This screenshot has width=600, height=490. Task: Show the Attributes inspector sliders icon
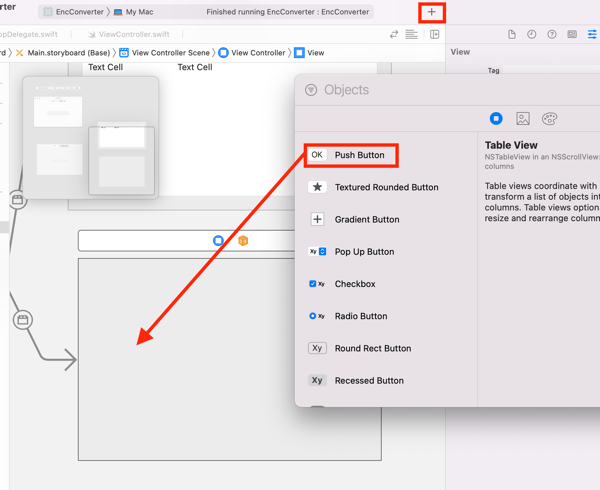pos(591,34)
